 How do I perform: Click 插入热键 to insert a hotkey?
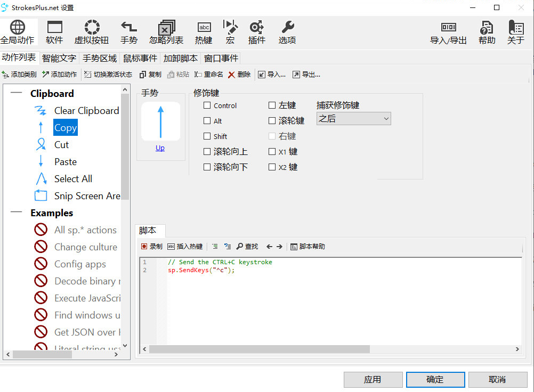point(185,246)
